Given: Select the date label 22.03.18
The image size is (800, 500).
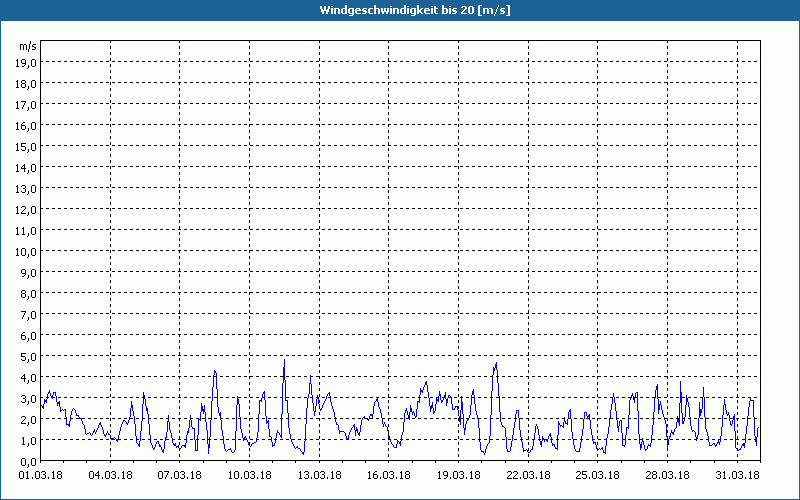Looking at the screenshot, I should 529,476.
